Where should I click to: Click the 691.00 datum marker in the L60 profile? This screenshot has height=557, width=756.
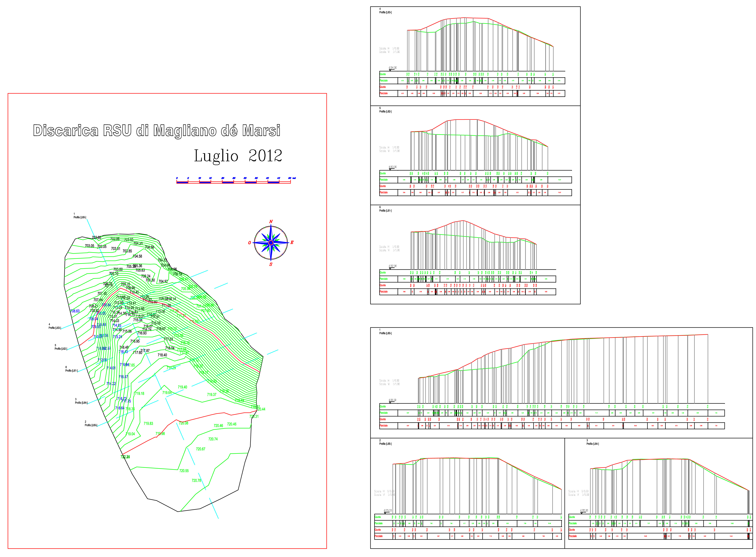(x=393, y=400)
